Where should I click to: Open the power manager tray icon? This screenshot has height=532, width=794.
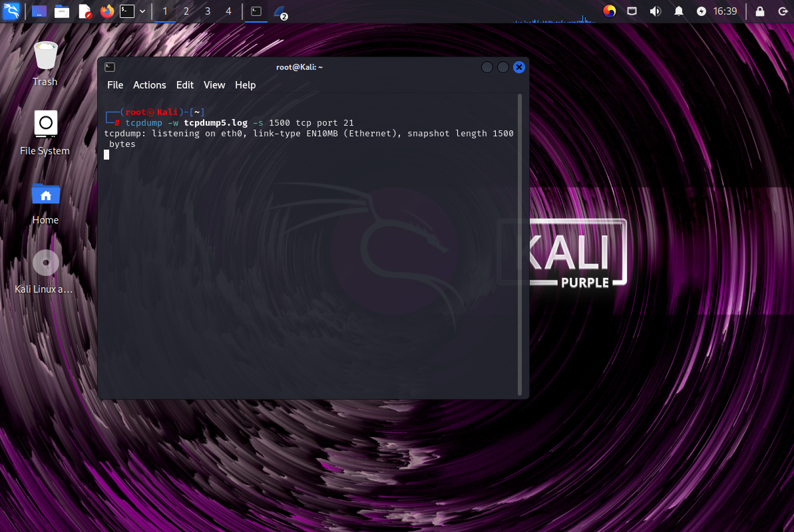coord(701,11)
